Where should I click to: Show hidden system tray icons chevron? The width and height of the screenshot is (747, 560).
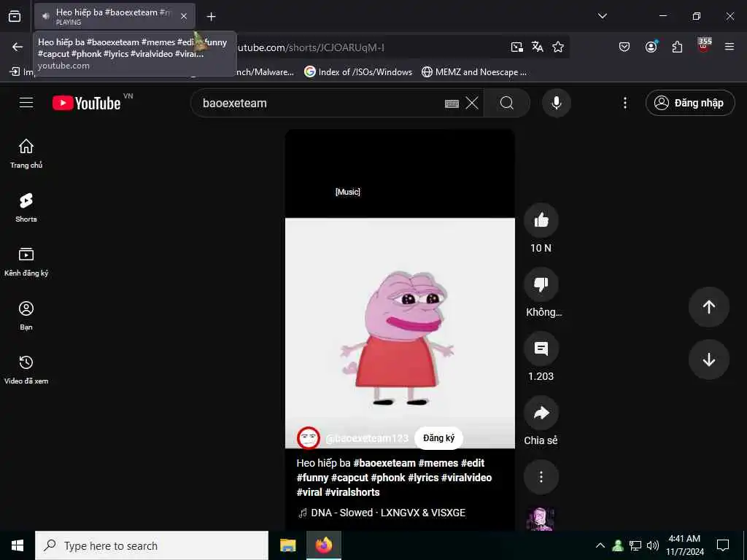(600, 545)
